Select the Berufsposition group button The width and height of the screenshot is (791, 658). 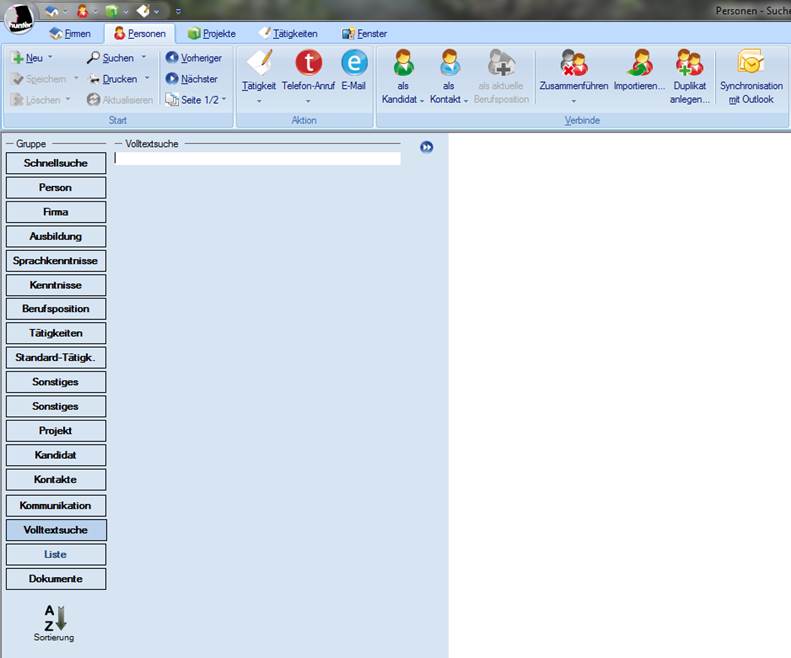click(55, 309)
